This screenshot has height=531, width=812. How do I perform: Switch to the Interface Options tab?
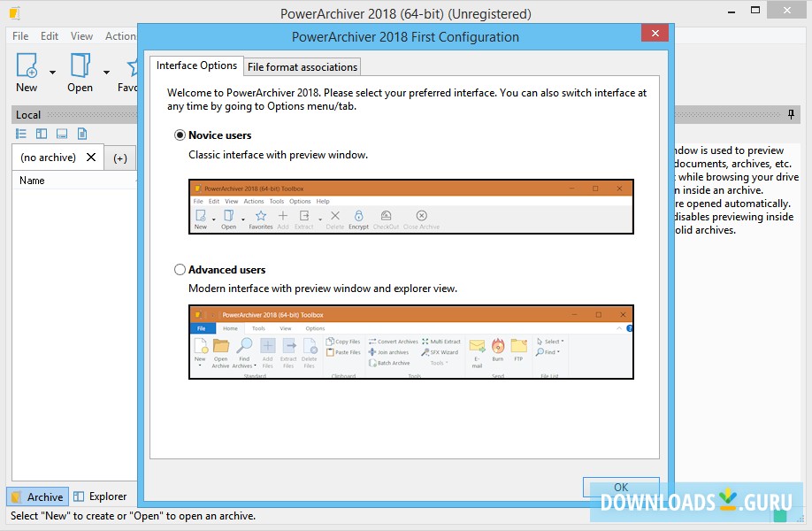[x=196, y=65]
